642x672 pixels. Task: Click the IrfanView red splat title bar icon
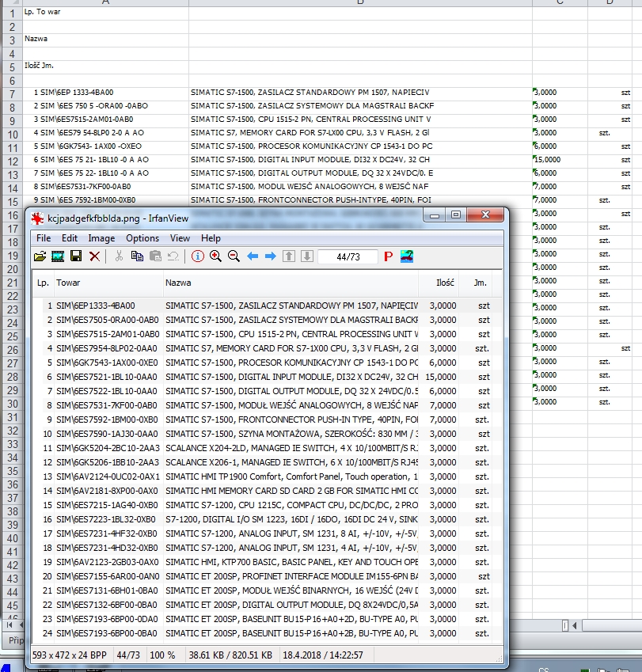(x=38, y=218)
